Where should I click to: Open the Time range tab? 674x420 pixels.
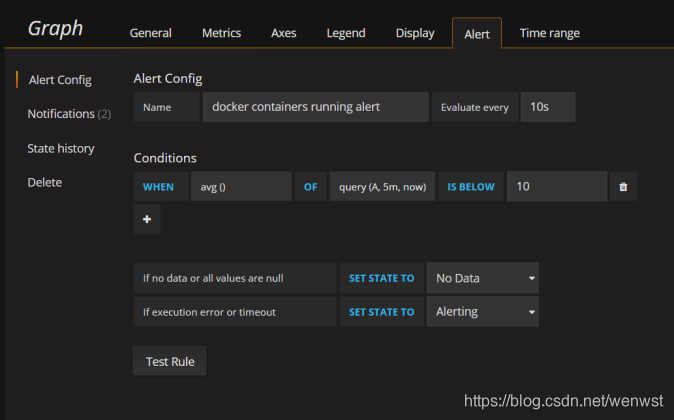(549, 33)
